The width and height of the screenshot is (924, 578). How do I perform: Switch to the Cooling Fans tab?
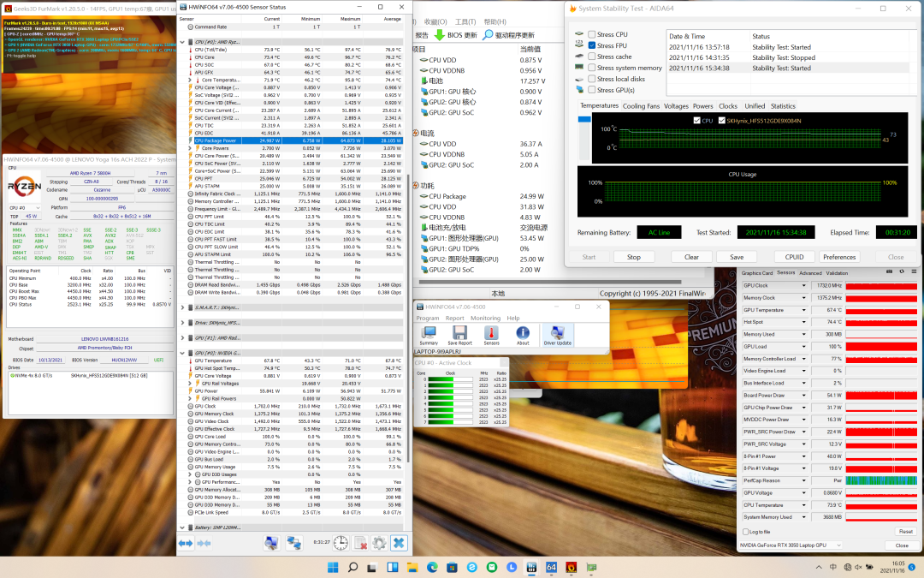coord(641,106)
